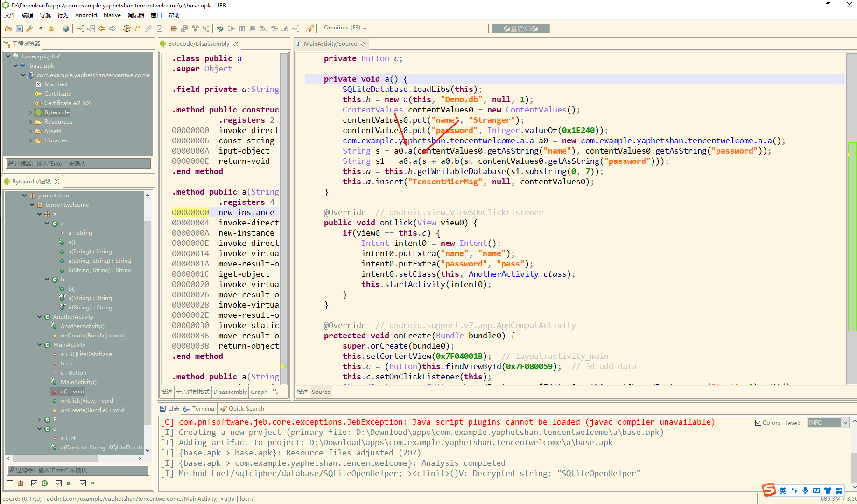Click the decompile gears toolbar icon
The width and height of the screenshot is (857, 504).
point(126,29)
